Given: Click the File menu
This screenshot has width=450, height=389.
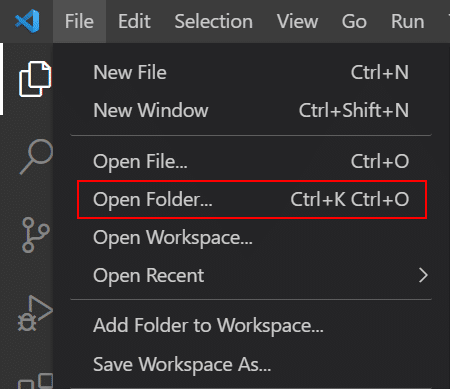Looking at the screenshot, I should tap(79, 21).
